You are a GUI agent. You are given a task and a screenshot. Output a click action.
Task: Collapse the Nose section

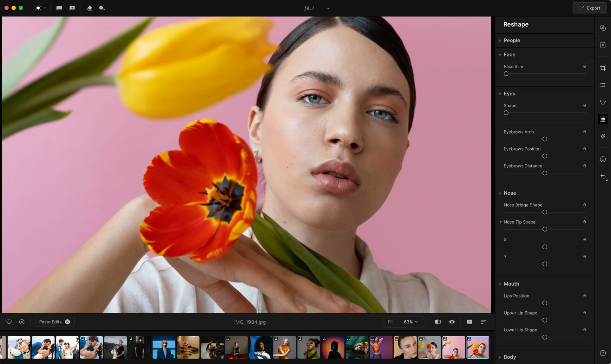500,193
